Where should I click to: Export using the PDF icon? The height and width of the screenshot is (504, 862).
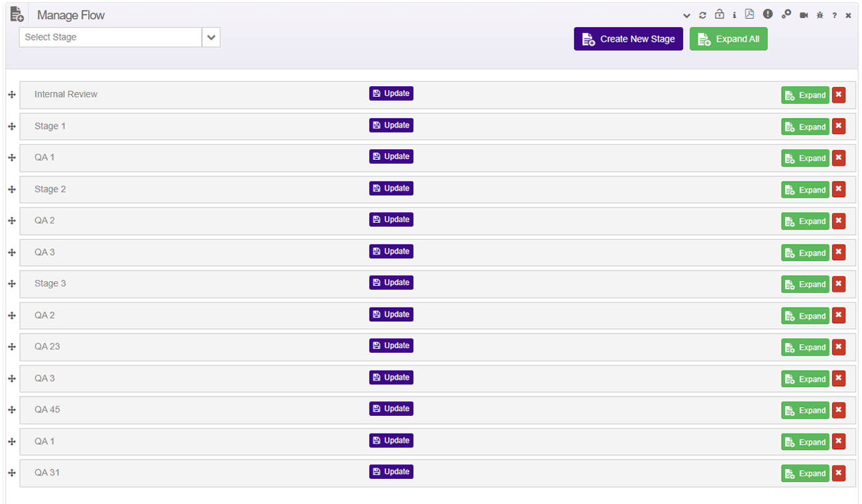click(x=749, y=15)
